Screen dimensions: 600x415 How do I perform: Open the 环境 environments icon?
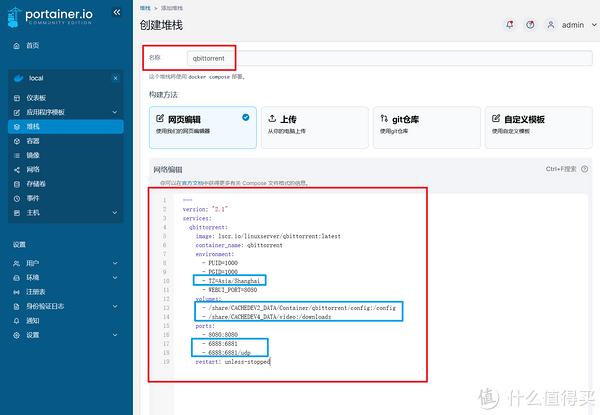click(16, 278)
